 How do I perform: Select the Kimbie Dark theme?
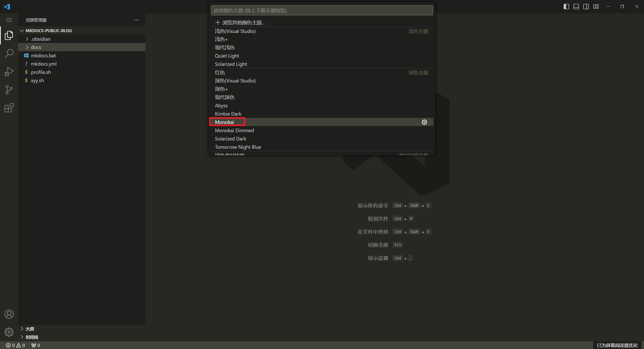322,114
